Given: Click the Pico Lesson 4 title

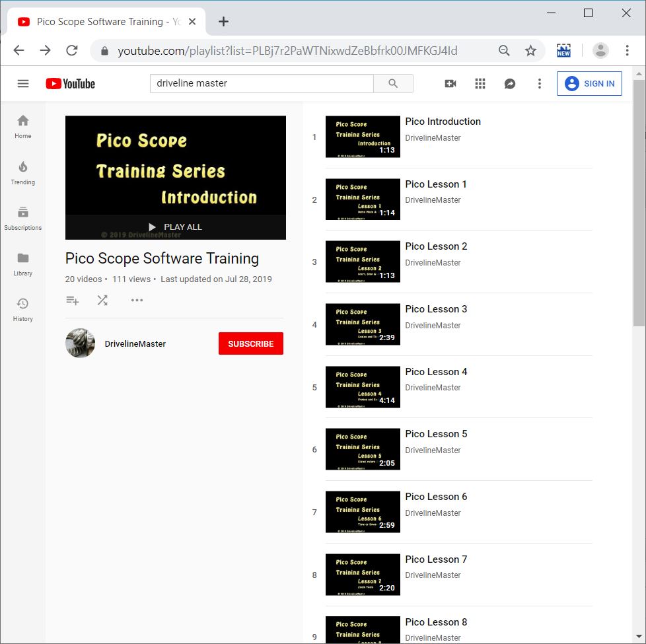Looking at the screenshot, I should pyautogui.click(x=436, y=372).
